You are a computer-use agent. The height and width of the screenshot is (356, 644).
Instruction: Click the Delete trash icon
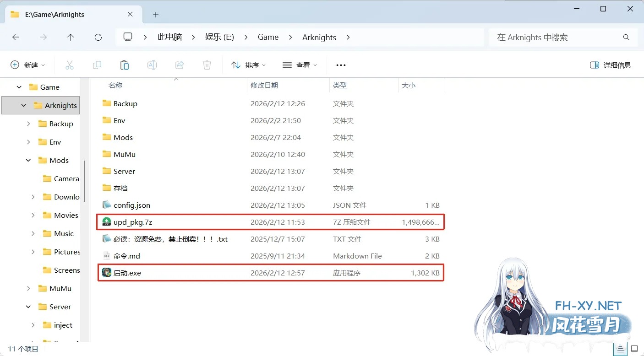click(x=207, y=65)
